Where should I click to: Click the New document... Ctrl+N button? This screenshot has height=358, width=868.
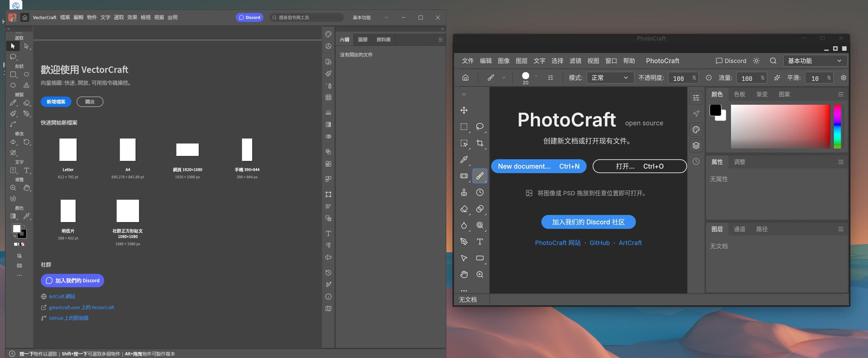[538, 166]
